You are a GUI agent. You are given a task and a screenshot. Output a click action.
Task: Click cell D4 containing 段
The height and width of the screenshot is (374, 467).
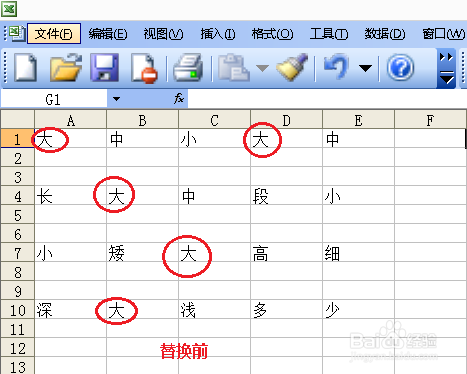coord(286,196)
